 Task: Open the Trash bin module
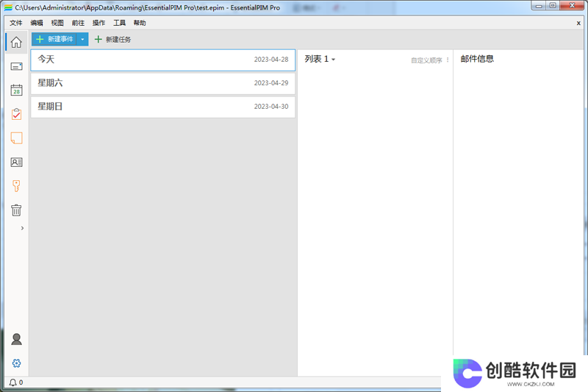16,210
